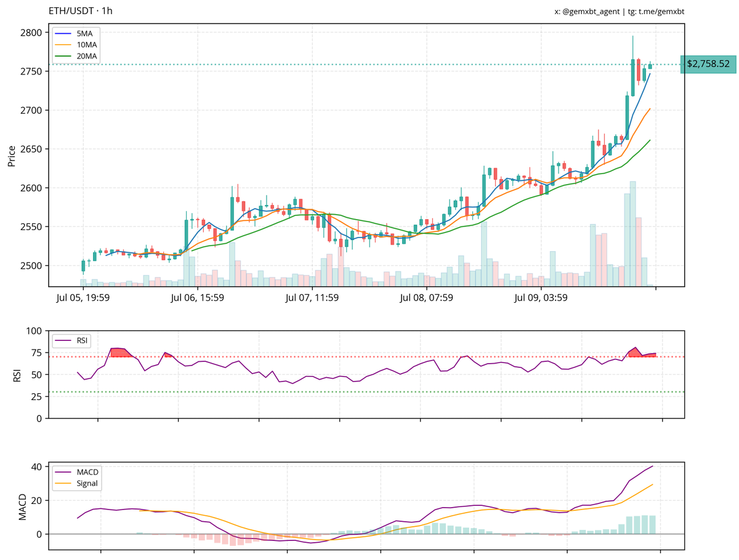Click the Price y-axis title
The image size is (739, 560).
coord(12,156)
